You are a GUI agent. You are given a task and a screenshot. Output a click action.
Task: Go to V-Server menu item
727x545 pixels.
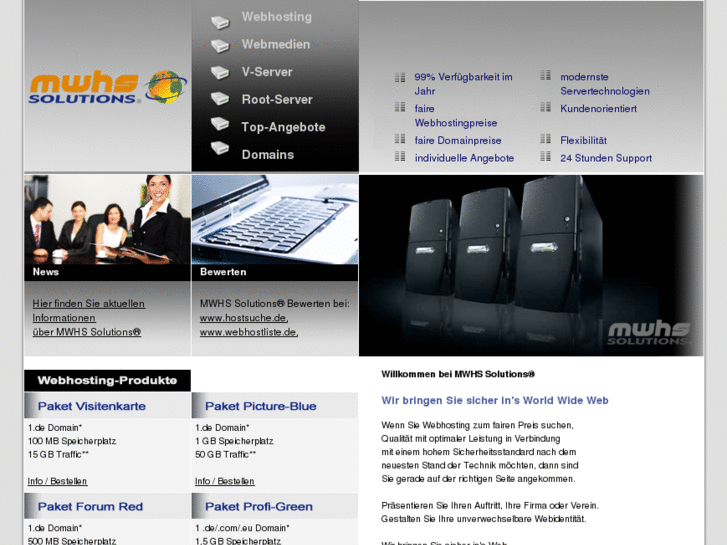point(267,72)
